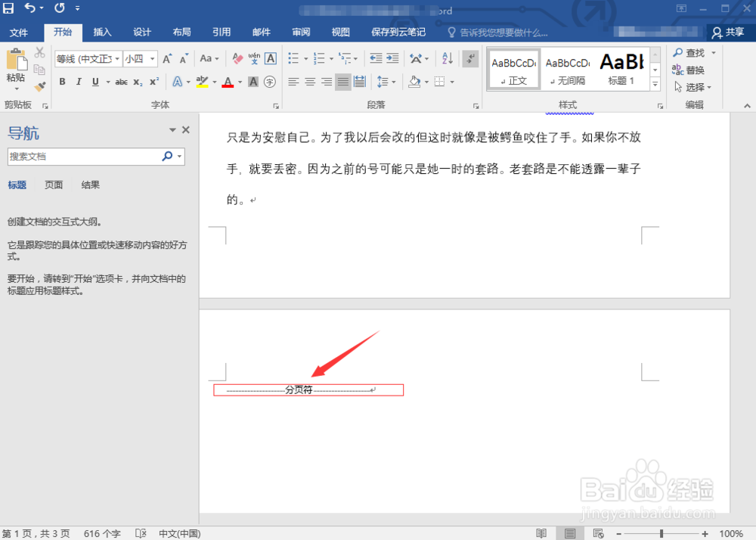
Task: Close the navigation pane with the X
Action: click(186, 129)
